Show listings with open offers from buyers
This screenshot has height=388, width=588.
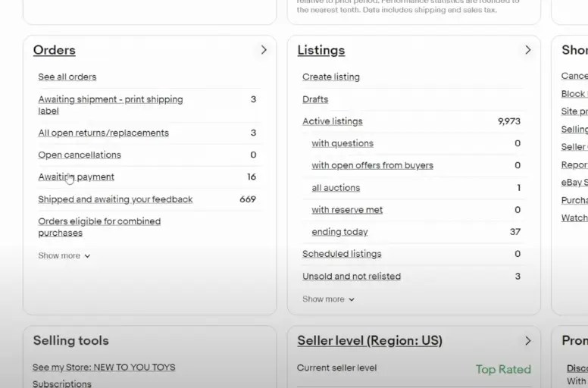point(372,166)
